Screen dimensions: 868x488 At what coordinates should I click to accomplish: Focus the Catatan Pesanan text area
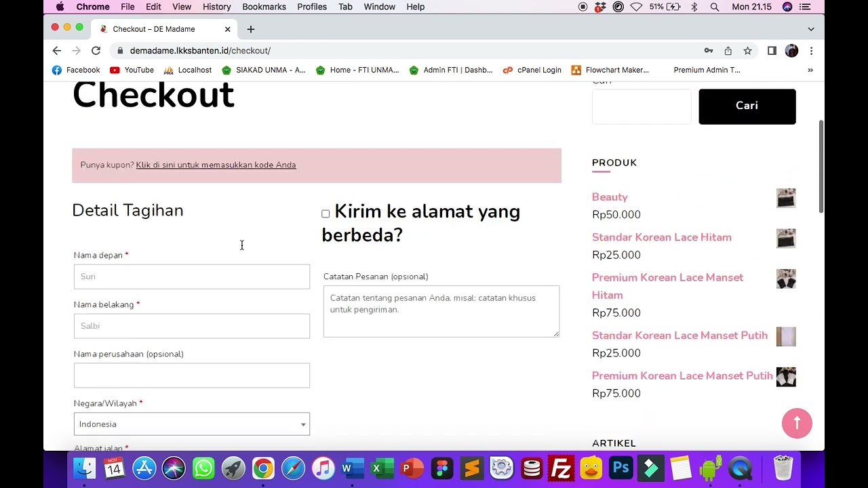[x=441, y=311]
